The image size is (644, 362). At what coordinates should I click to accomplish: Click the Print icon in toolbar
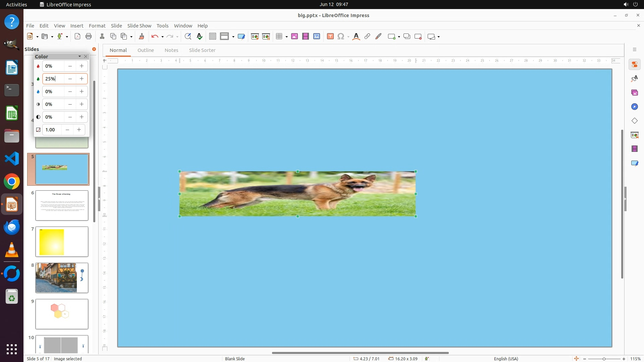(x=89, y=37)
